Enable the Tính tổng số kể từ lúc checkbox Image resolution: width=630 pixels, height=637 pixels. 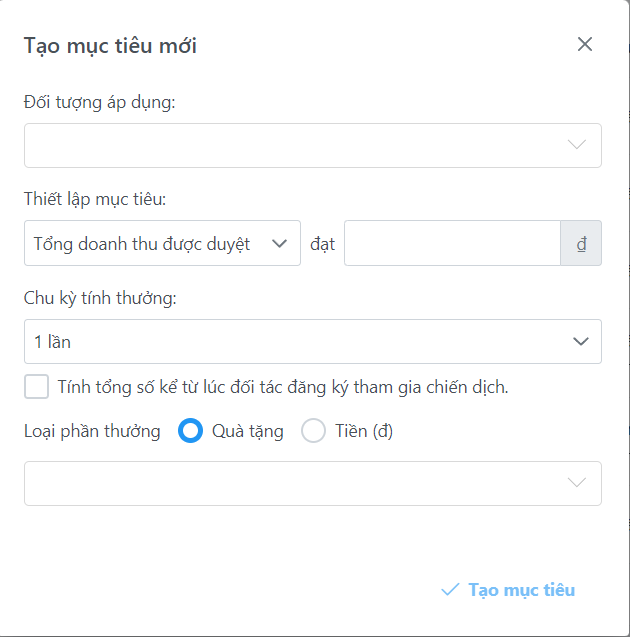(x=36, y=387)
